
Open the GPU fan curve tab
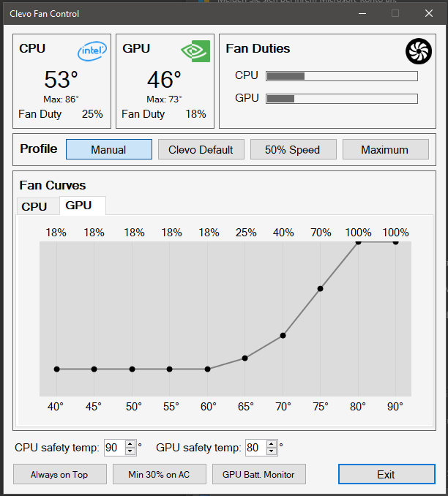(79, 206)
